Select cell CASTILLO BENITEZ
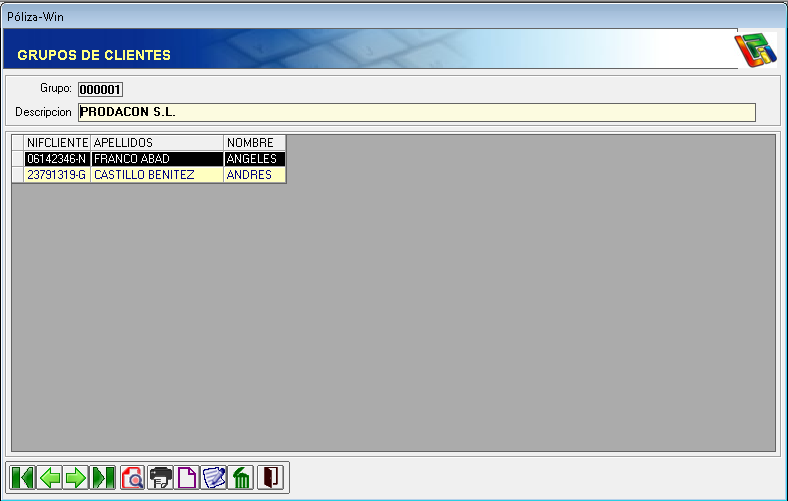The image size is (788, 501). pos(157,175)
